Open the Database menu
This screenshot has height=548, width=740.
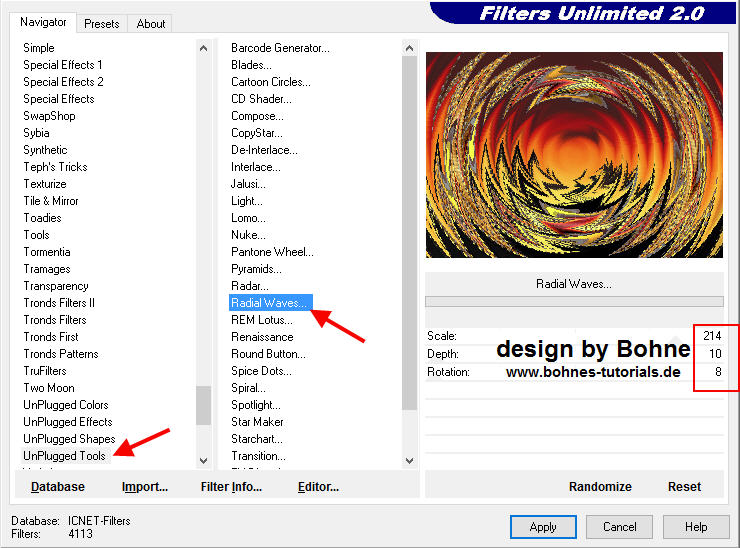point(58,487)
